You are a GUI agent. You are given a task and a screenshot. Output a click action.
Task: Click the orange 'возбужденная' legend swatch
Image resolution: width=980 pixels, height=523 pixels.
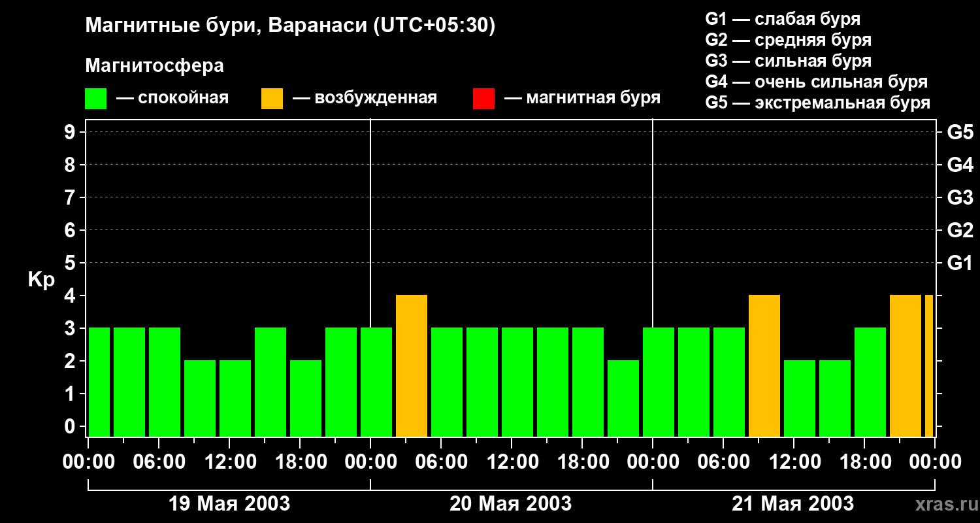coord(272,99)
